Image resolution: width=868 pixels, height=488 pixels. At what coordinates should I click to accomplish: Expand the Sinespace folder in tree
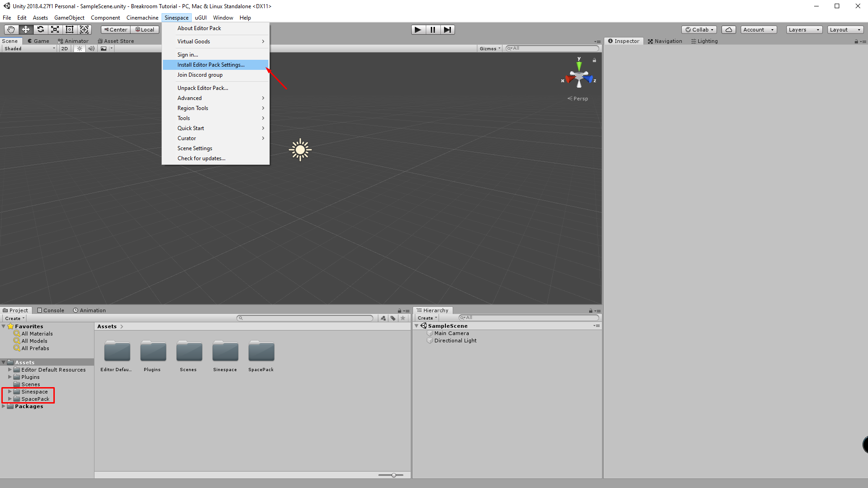coord(10,392)
